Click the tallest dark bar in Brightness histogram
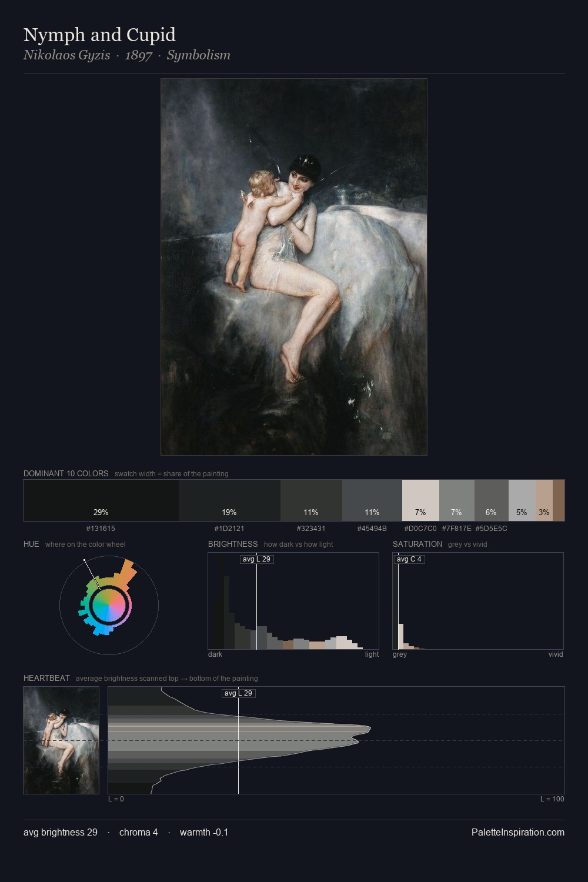This screenshot has width=588, height=882. pyautogui.click(x=221, y=603)
